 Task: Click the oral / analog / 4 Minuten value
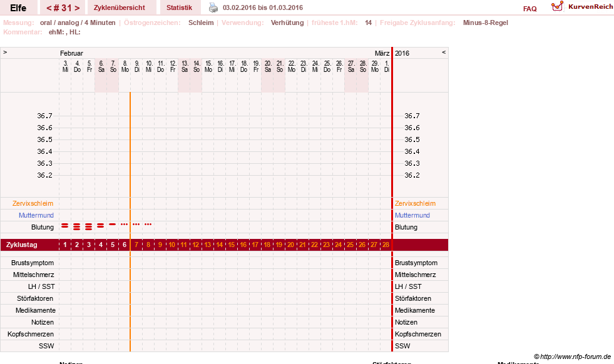(78, 23)
